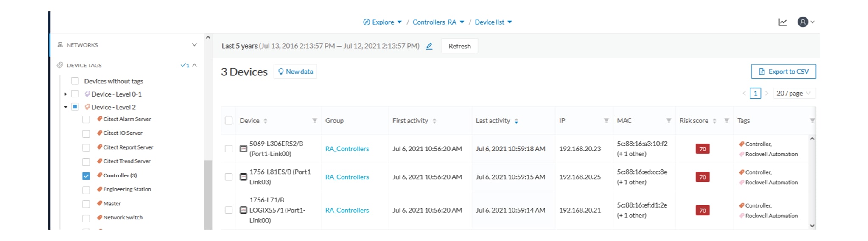Image resolution: width=868 pixels, height=241 pixels.
Task: Uncheck the Controller (3) tag box
Action: coord(86,176)
